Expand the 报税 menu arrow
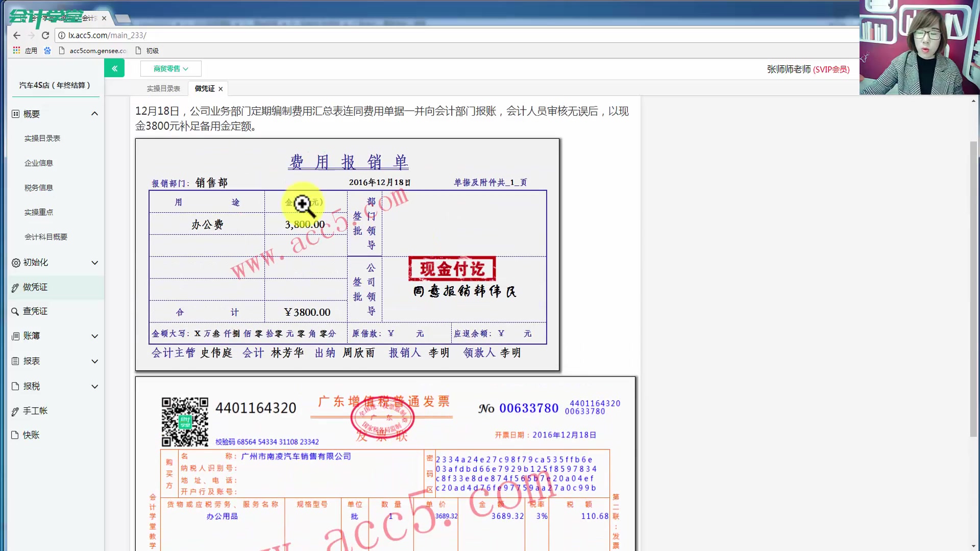This screenshot has height=551, width=980. [94, 387]
